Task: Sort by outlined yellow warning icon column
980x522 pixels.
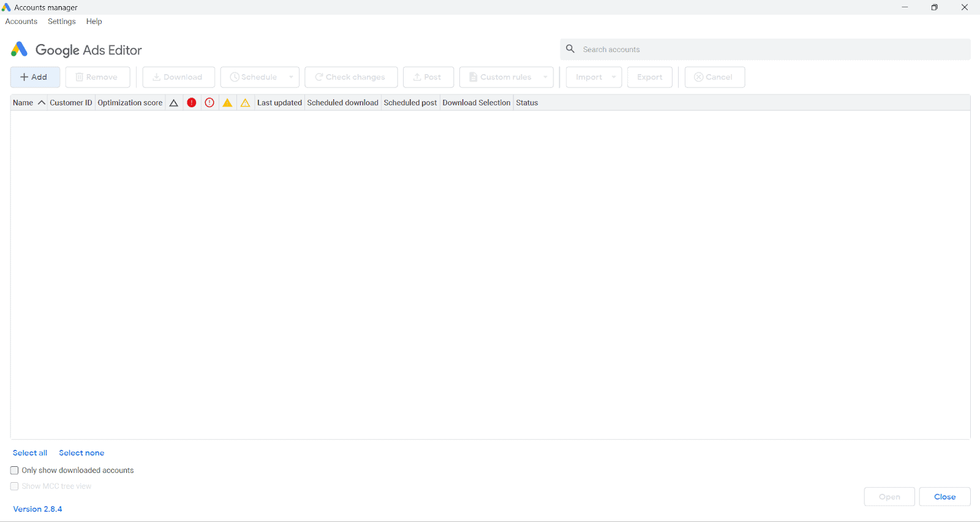Action: (x=245, y=103)
